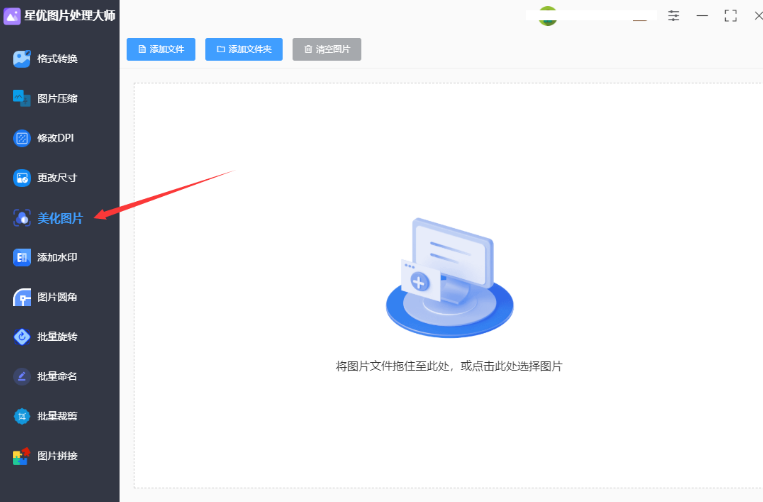The width and height of the screenshot is (763, 502).
Task: Click the 添加文件 button
Action: coord(161,49)
